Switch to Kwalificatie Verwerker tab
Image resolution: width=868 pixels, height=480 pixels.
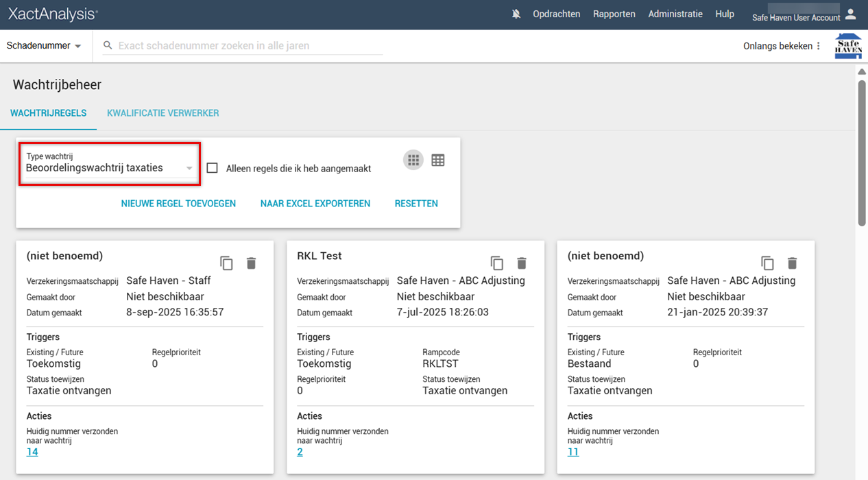click(163, 113)
